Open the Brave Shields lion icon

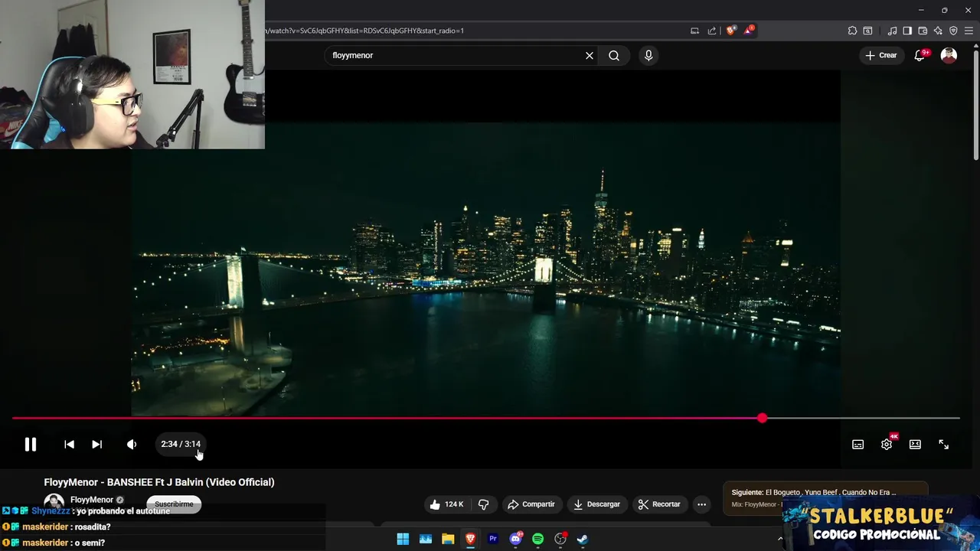coord(731,31)
